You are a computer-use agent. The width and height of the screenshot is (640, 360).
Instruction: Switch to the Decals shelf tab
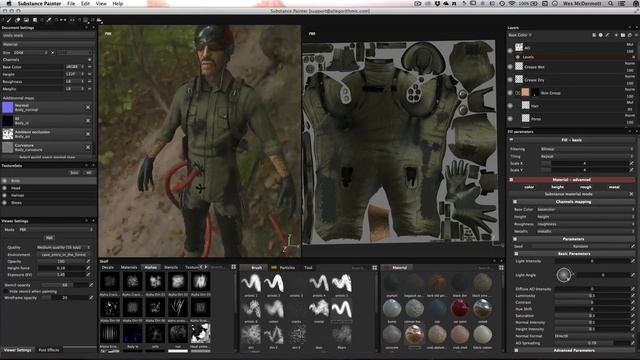tap(108, 267)
